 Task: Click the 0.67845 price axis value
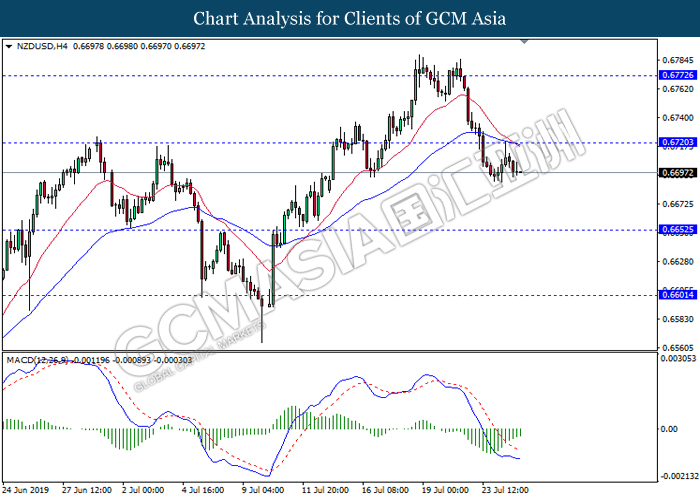[x=678, y=60]
